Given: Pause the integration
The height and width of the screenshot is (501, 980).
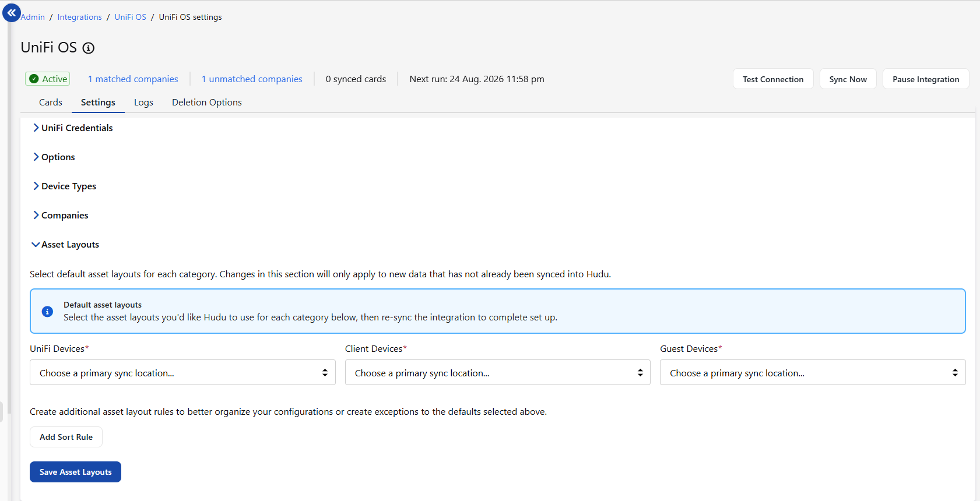Looking at the screenshot, I should [x=926, y=79].
